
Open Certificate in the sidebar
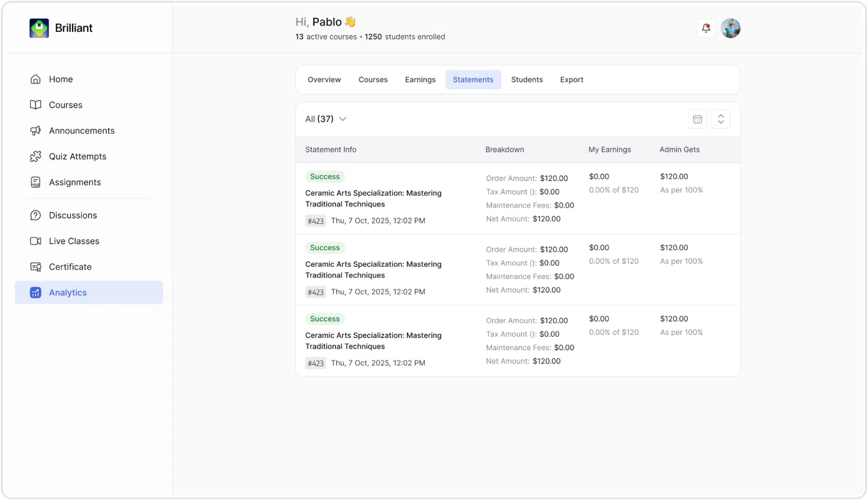coord(89,267)
